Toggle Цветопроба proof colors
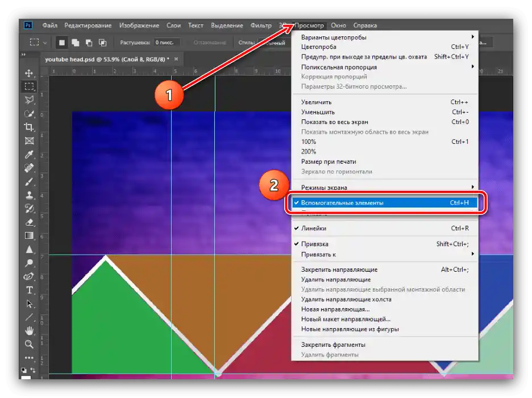Viewport: 532px width, 398px height. pyautogui.click(x=385, y=47)
